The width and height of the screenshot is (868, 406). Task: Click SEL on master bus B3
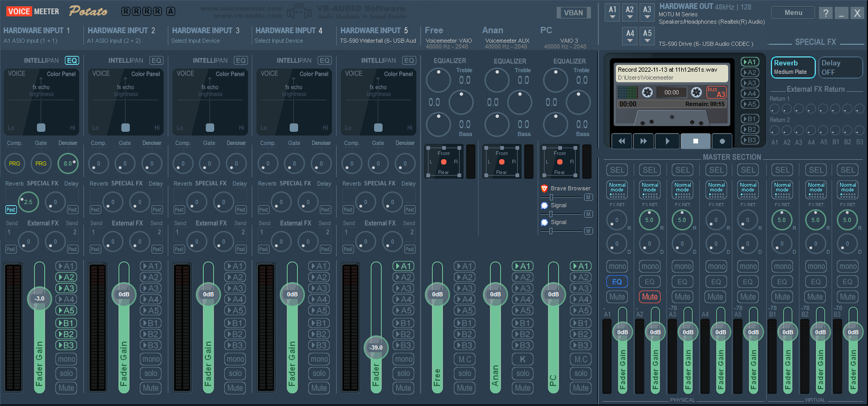click(848, 170)
